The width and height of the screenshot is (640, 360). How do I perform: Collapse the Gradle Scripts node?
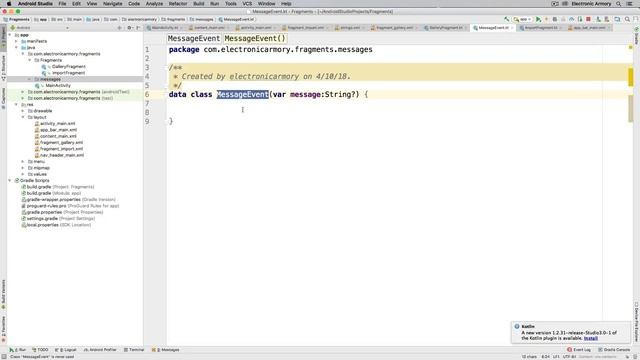[x=10, y=180]
